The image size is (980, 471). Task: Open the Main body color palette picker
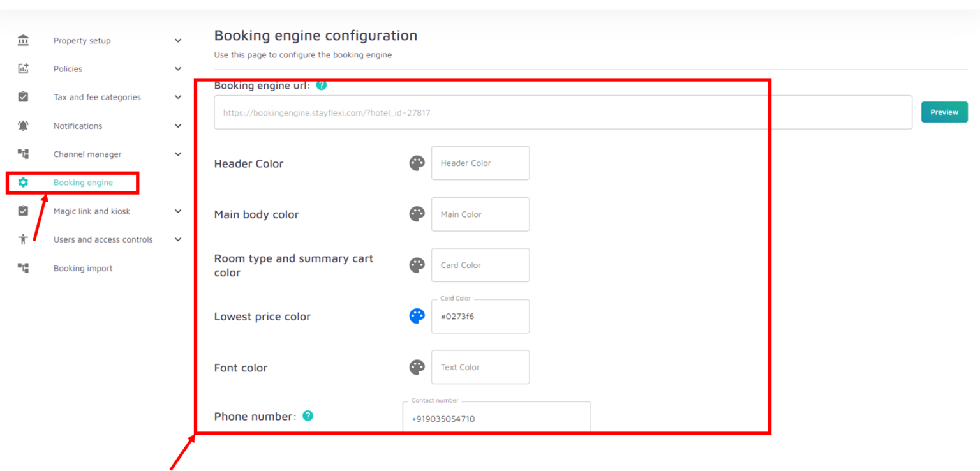tap(417, 214)
